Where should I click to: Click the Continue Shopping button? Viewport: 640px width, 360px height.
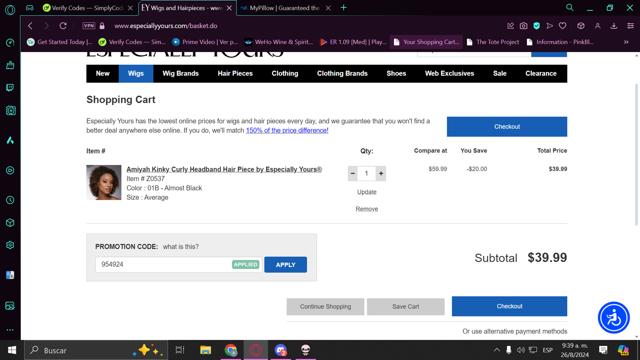(x=325, y=307)
